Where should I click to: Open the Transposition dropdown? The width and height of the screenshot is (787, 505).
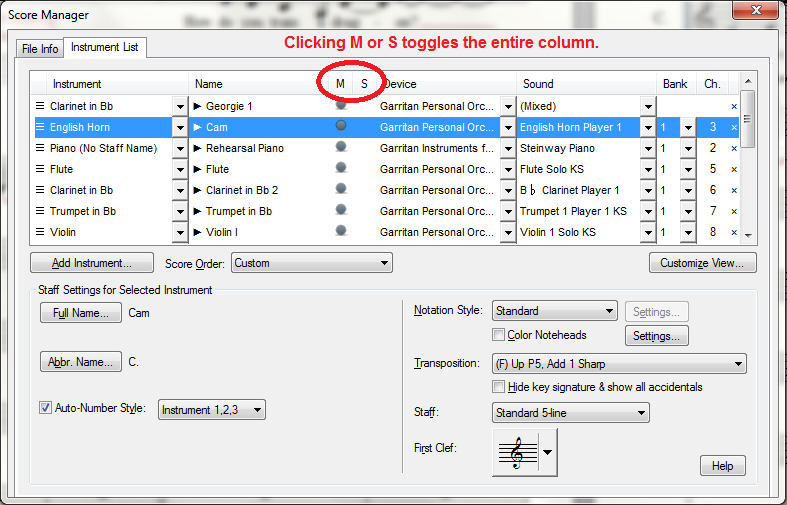coord(619,364)
